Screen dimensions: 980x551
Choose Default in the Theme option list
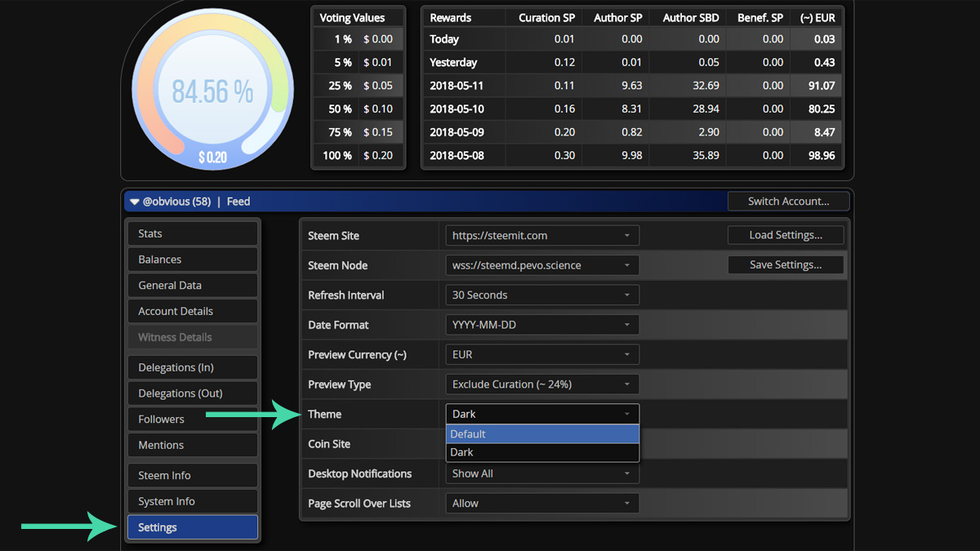(542, 434)
